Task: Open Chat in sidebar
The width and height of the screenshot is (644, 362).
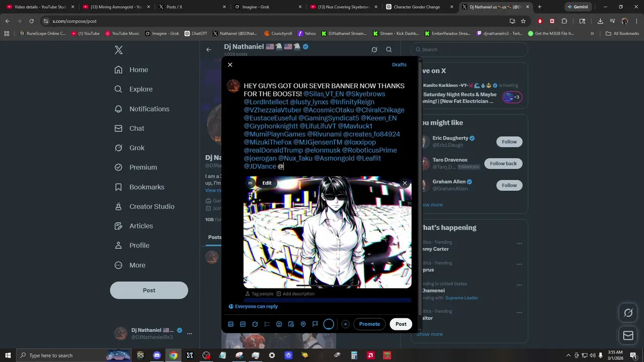Action: [130, 128]
